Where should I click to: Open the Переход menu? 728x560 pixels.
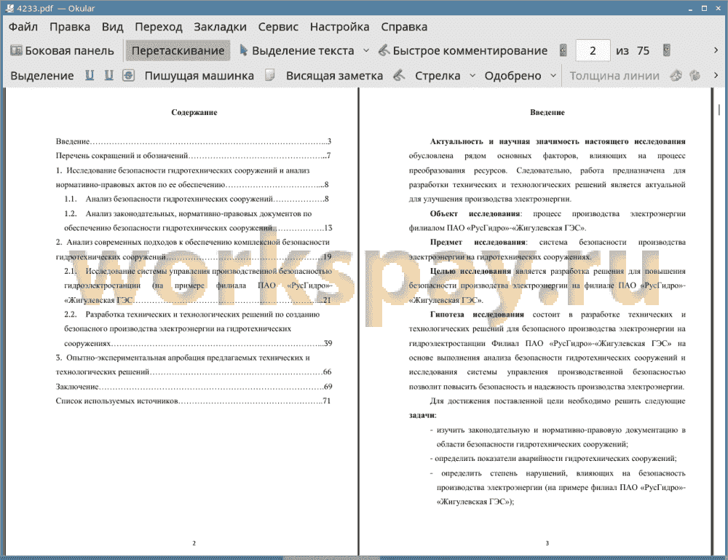click(x=158, y=27)
